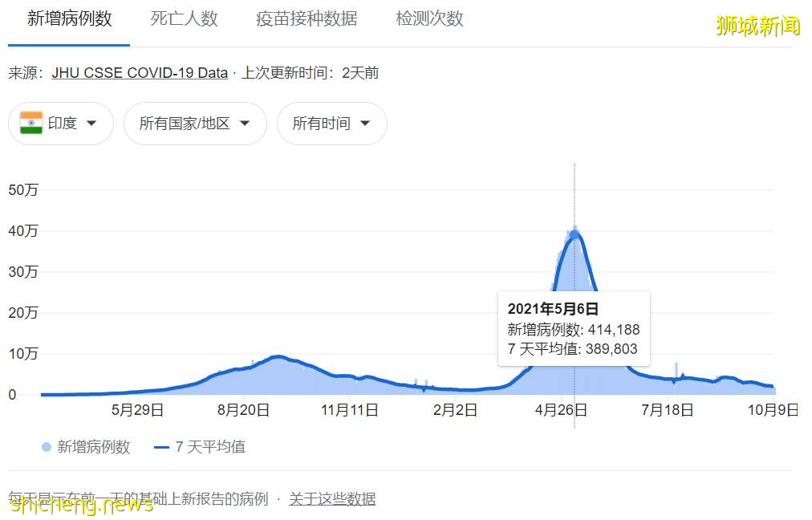812x520 pixels.
Task: Open the 检测次数 tab
Action: click(428, 19)
